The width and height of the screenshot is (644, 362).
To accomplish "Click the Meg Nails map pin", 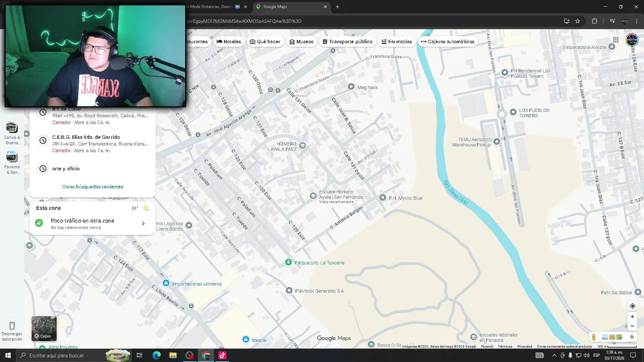I will (351, 87).
